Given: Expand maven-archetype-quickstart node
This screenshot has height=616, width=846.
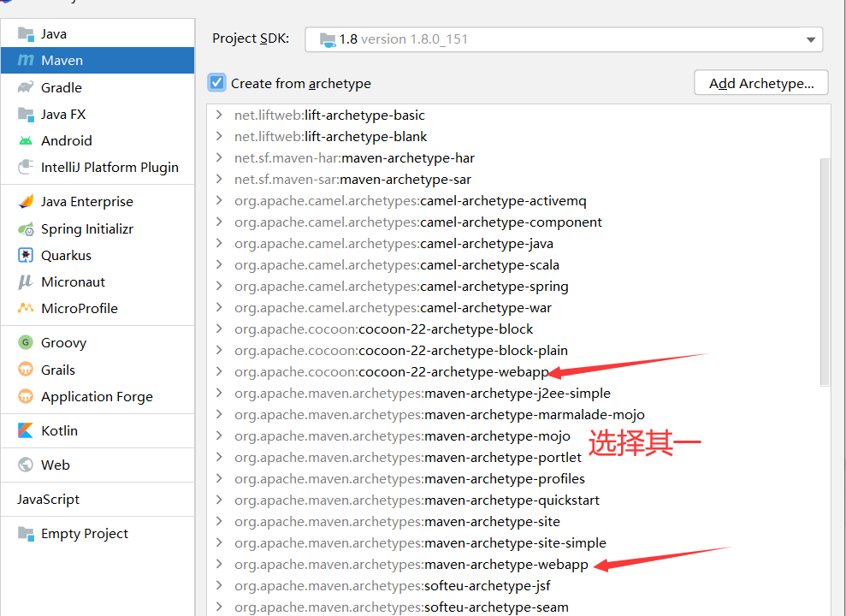Looking at the screenshot, I should pyautogui.click(x=219, y=500).
